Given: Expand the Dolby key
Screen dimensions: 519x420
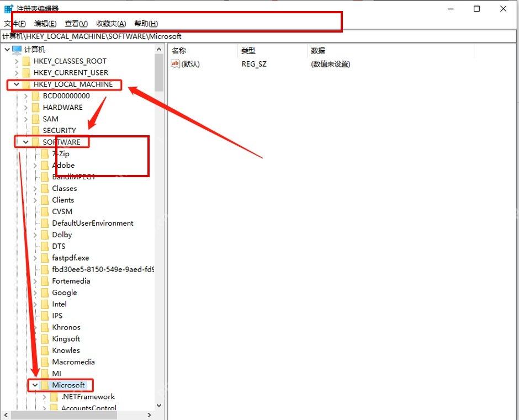Looking at the screenshot, I should 35,235.
